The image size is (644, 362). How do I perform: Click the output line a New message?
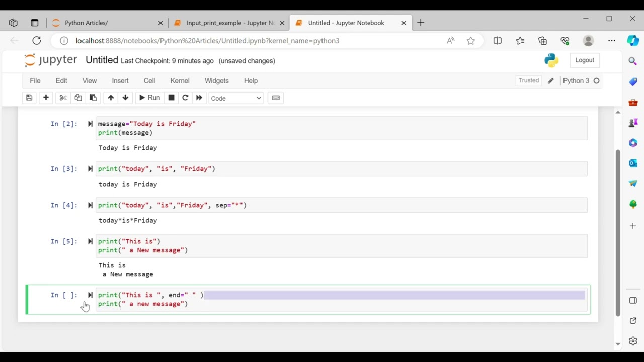coord(128,274)
